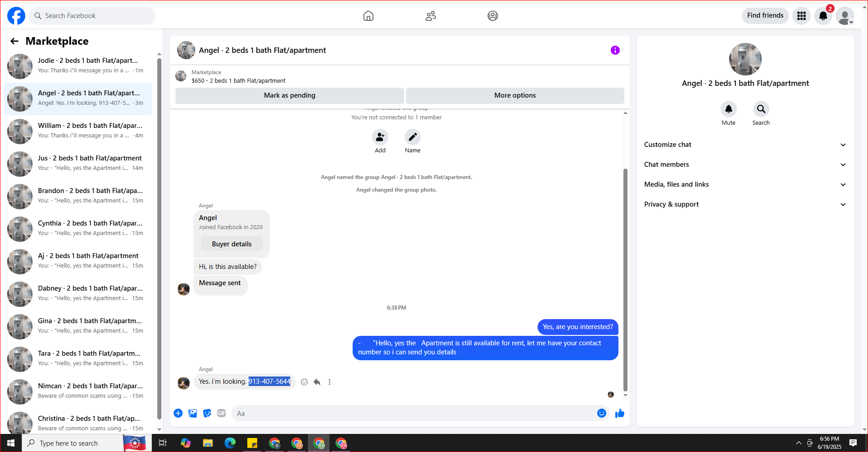Open Microsoft Edge from taskbar
This screenshot has height=452, width=868.
tap(230, 443)
